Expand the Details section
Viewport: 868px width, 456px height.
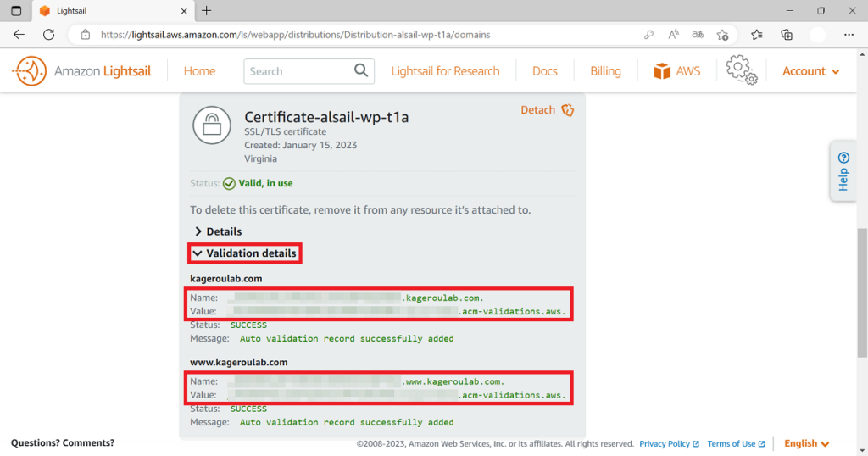218,231
